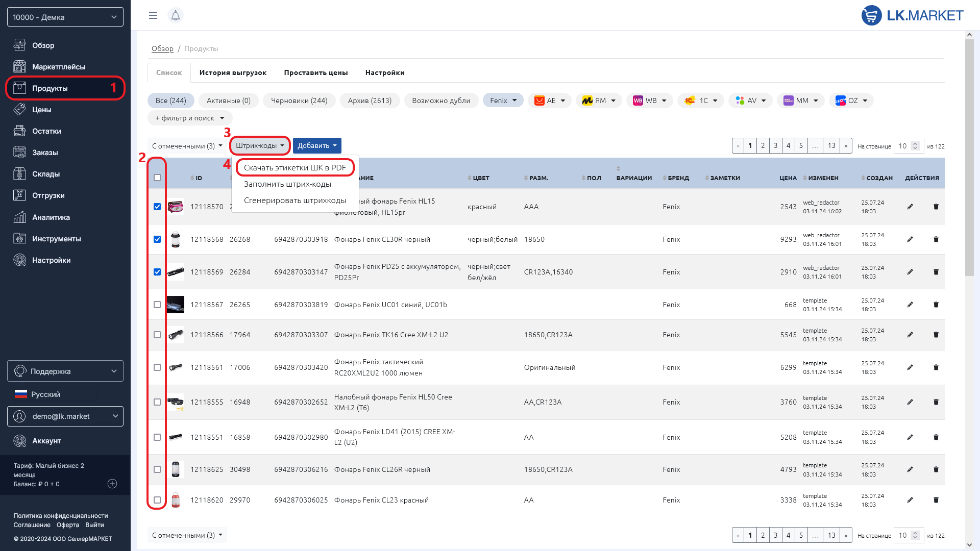The image size is (980, 551).
Task: Click the notification bell icon
Action: 175,15
